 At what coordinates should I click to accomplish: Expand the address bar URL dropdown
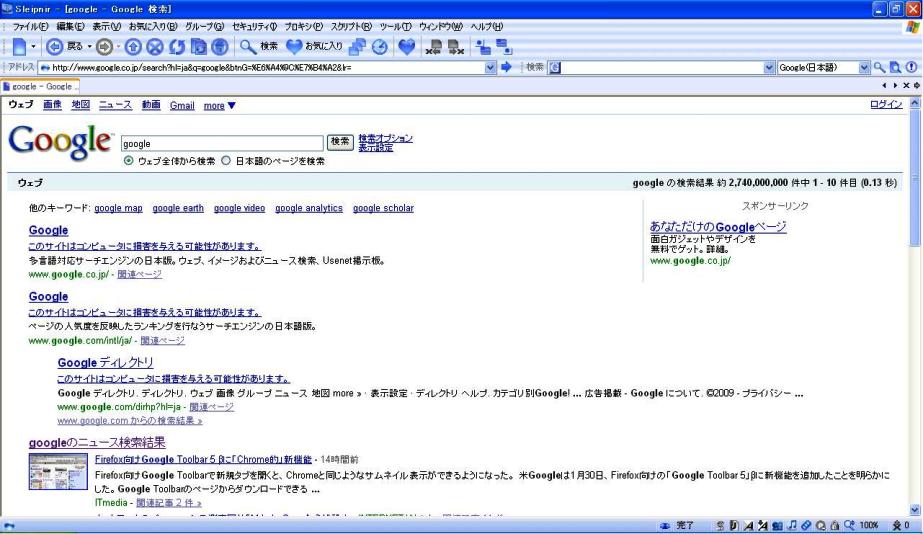pyautogui.click(x=490, y=68)
